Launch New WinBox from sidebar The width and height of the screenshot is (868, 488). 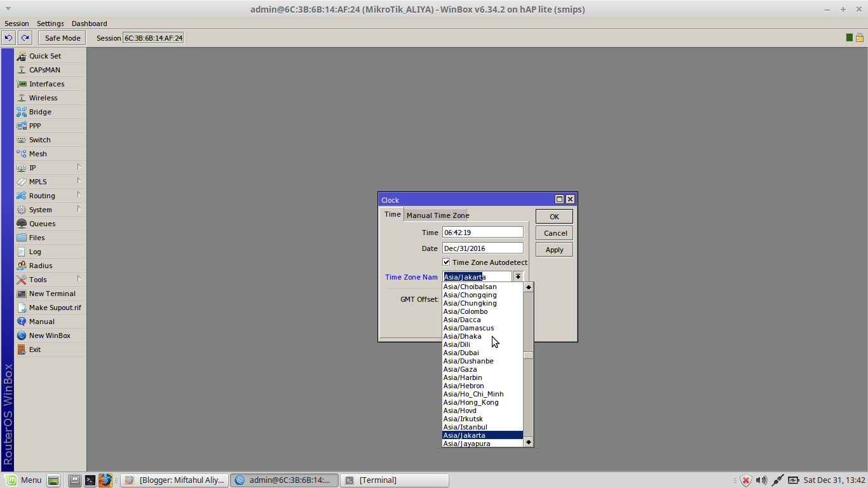coord(50,335)
